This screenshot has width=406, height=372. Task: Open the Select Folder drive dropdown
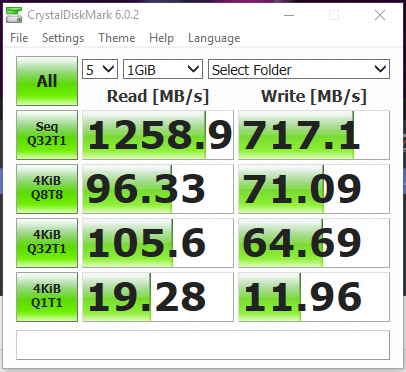[299, 69]
